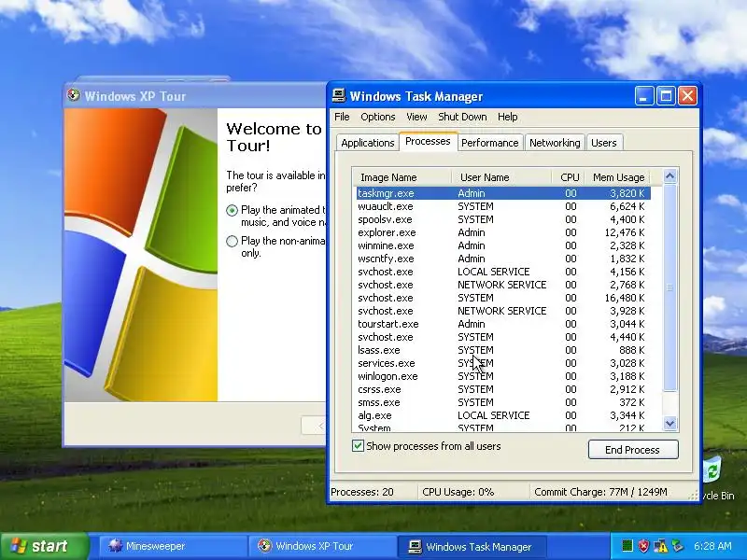Screen dimensions: 747x560
Task: Sort by the Mem Usage column header
Action: tap(618, 177)
